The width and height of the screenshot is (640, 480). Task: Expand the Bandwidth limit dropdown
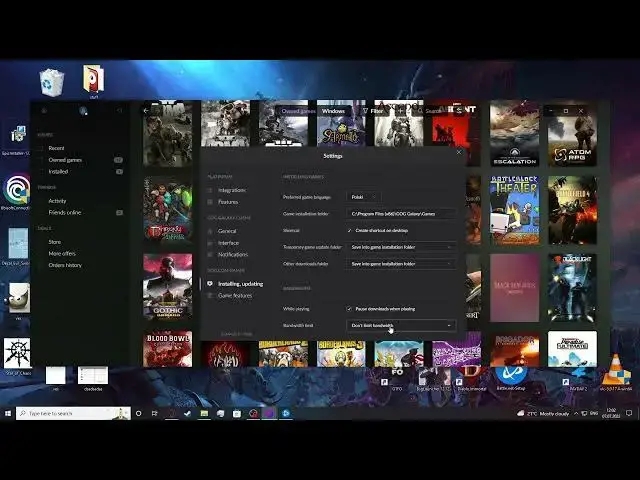point(401,326)
